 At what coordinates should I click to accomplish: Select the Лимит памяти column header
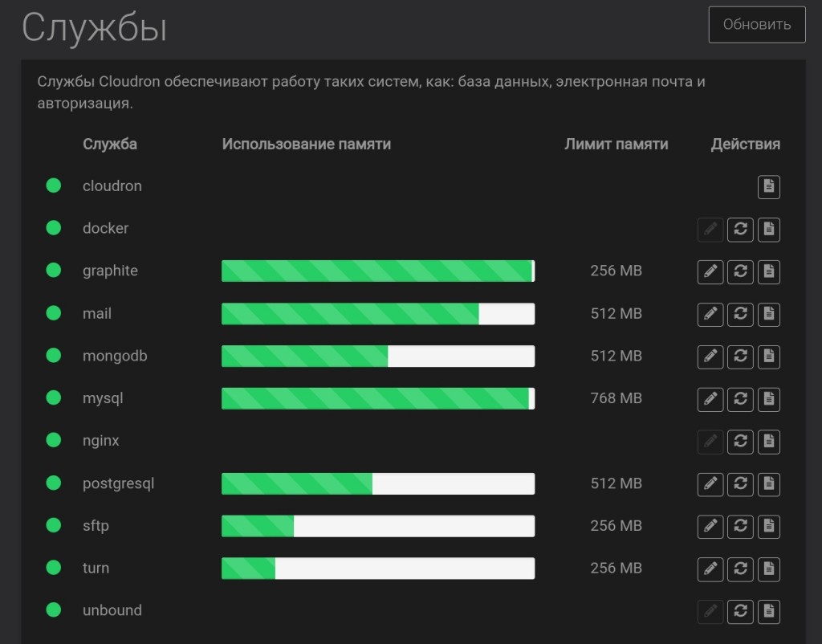click(x=616, y=145)
